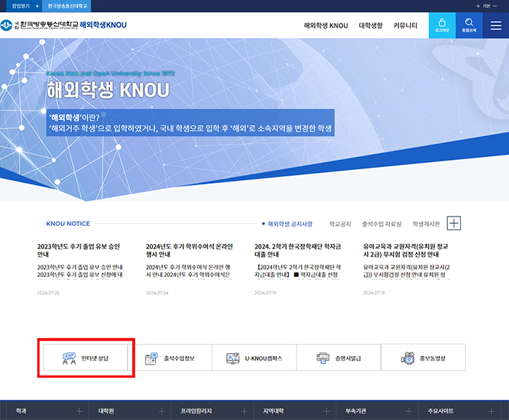Open 통합검색 magnifier icon

point(469,25)
